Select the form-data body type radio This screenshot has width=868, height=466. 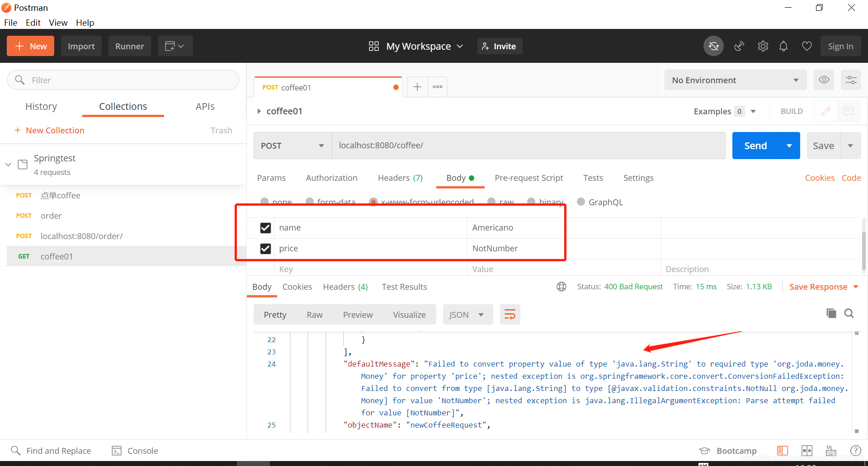pos(310,202)
